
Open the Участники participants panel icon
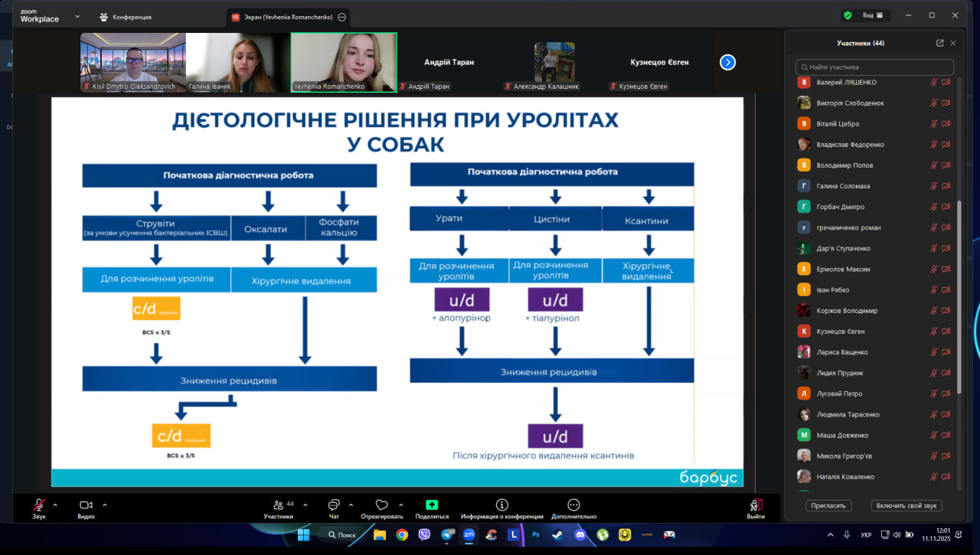(x=278, y=505)
